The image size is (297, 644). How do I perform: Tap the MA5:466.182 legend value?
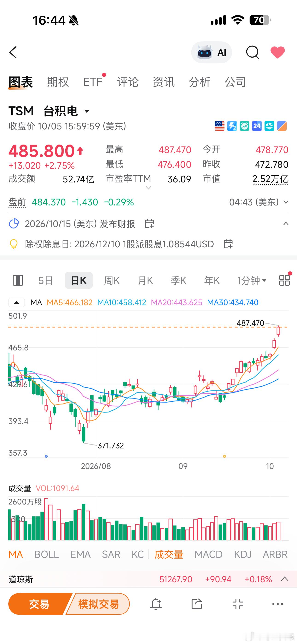tap(70, 302)
